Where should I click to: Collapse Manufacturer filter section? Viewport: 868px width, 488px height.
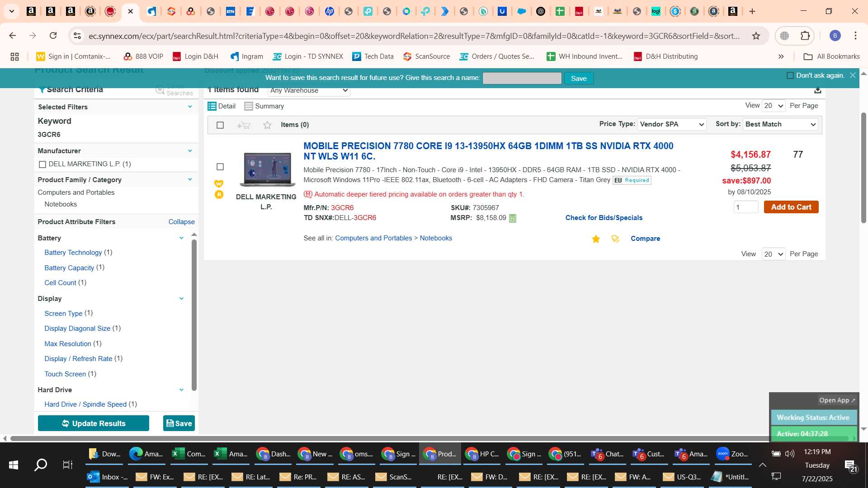pyautogui.click(x=190, y=150)
